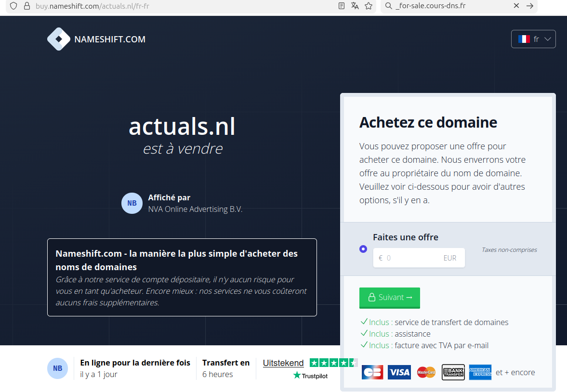Click search field text _for-sale.cours-dns.fr
Image resolution: width=567 pixels, height=392 pixels.
(x=431, y=6)
